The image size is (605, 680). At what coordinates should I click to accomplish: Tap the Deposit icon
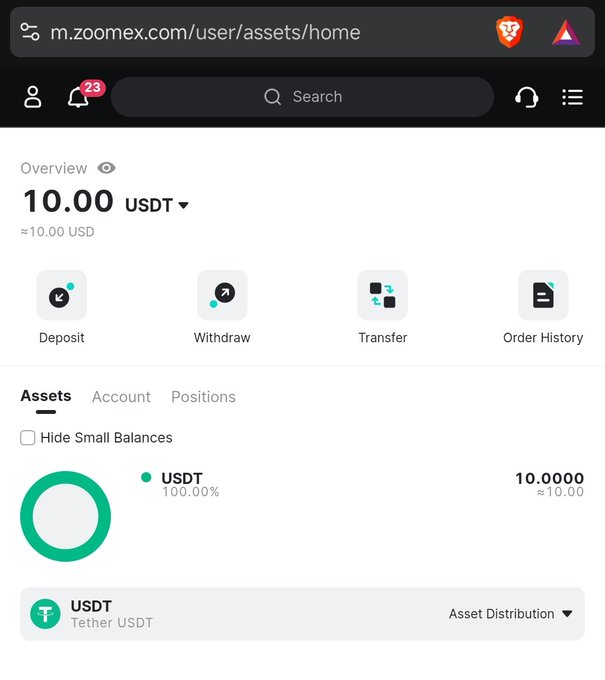[x=62, y=295]
